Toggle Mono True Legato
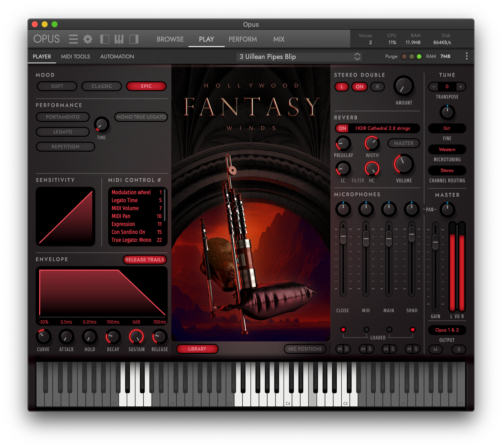The height and width of the screenshot is (448, 502). coord(141,117)
